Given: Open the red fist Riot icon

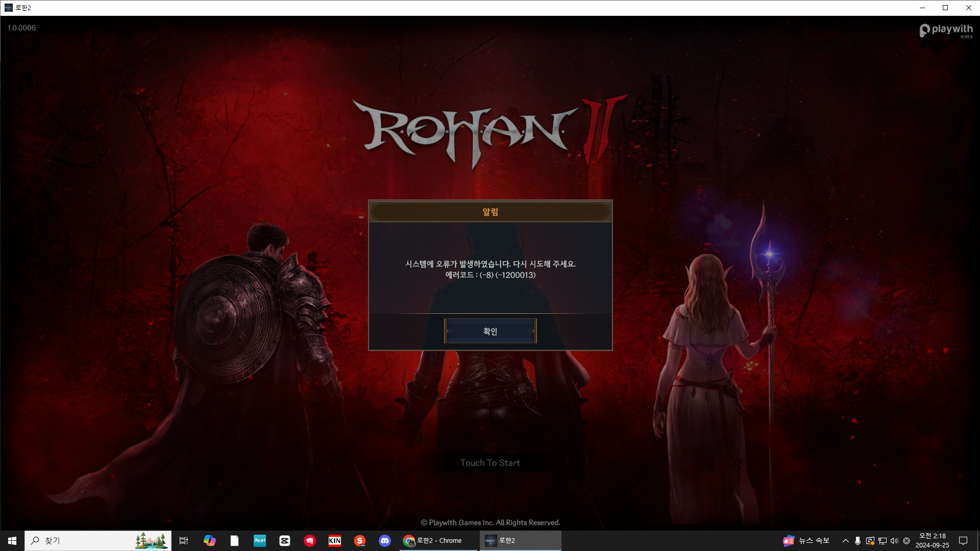Looking at the screenshot, I should 310,541.
